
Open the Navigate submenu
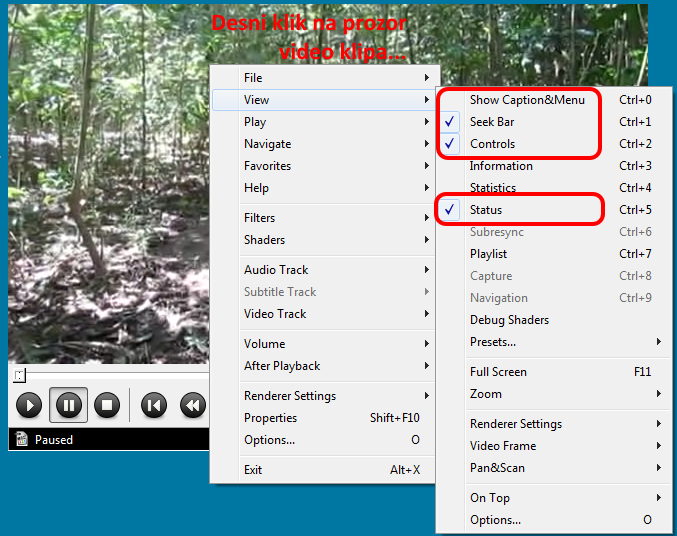coord(324,144)
